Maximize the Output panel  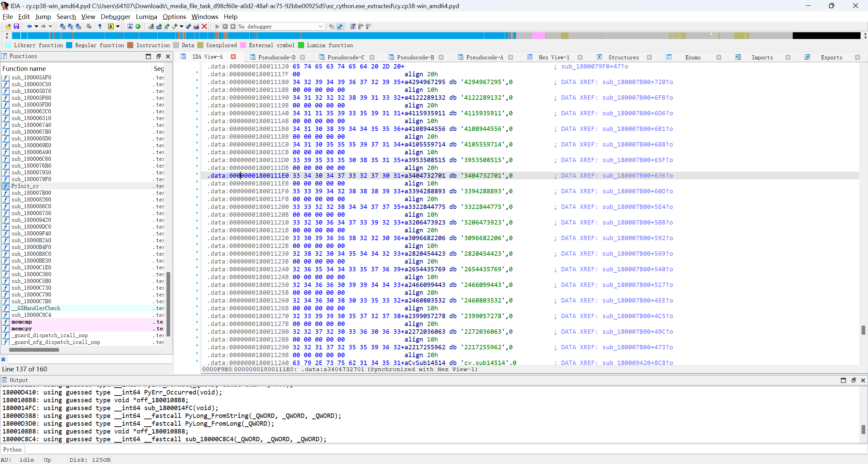pyautogui.click(x=844, y=380)
